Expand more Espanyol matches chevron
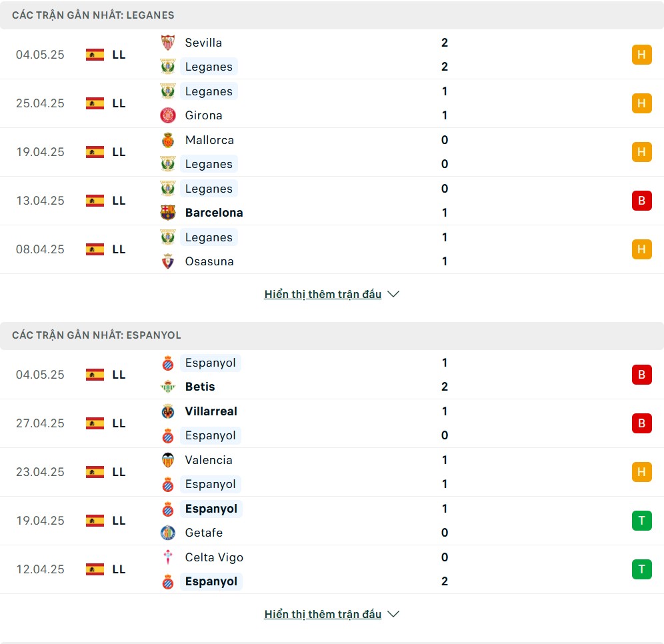The height and width of the screenshot is (644, 664). pos(393,615)
